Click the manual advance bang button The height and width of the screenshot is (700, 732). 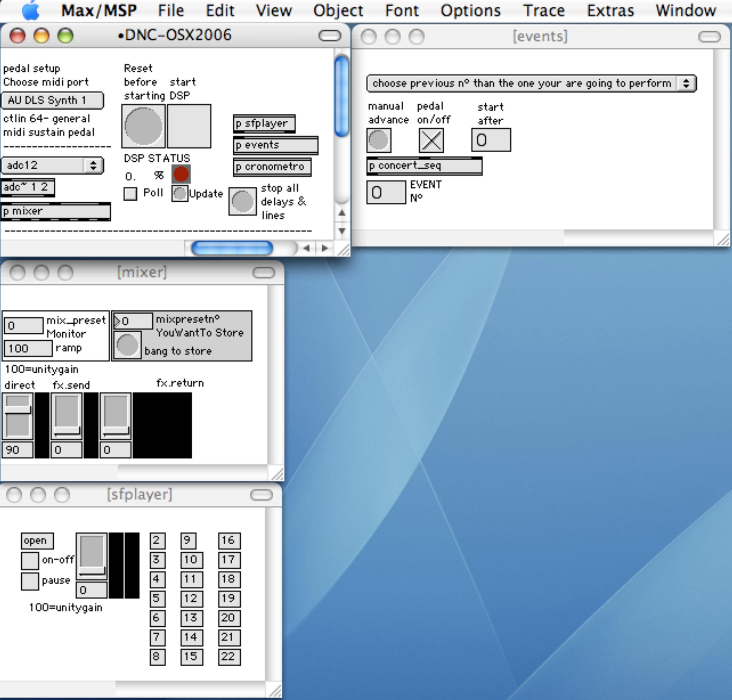point(379,140)
